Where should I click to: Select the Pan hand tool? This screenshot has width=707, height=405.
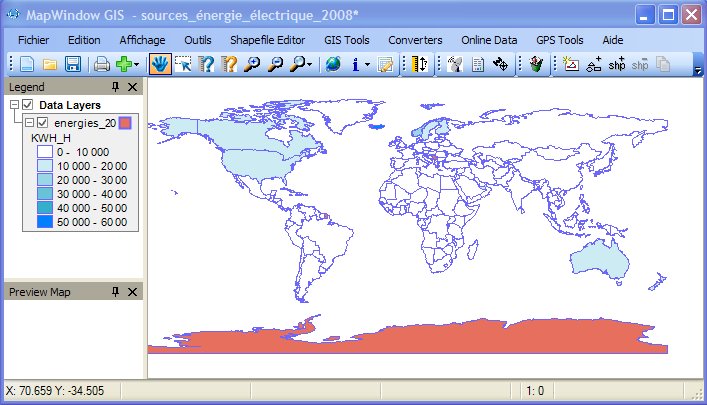pos(159,65)
